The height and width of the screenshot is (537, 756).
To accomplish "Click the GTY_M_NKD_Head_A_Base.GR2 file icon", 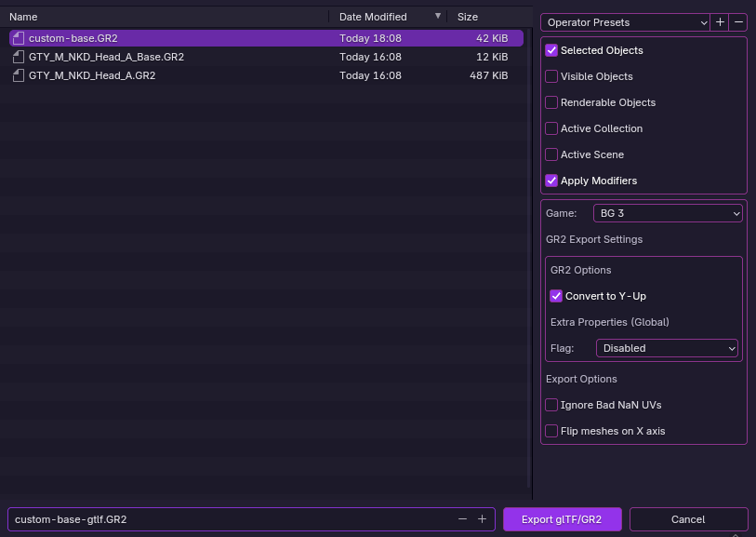I will pyautogui.click(x=19, y=57).
